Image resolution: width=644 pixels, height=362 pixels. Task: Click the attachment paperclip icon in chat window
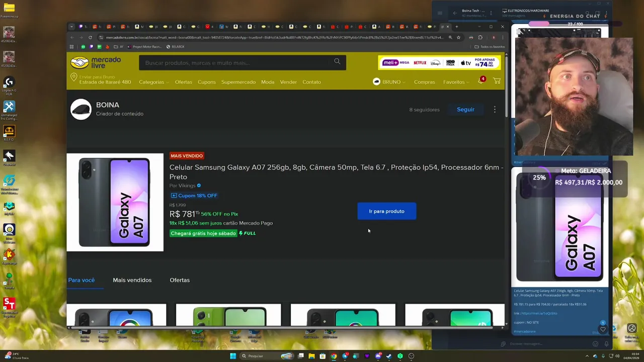click(503, 344)
